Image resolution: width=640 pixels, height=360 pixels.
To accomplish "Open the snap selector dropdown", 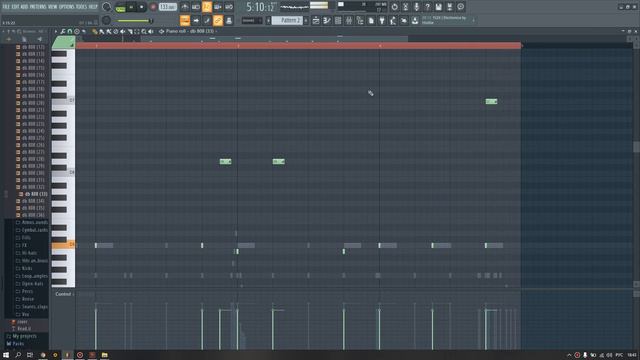I will (252, 20).
